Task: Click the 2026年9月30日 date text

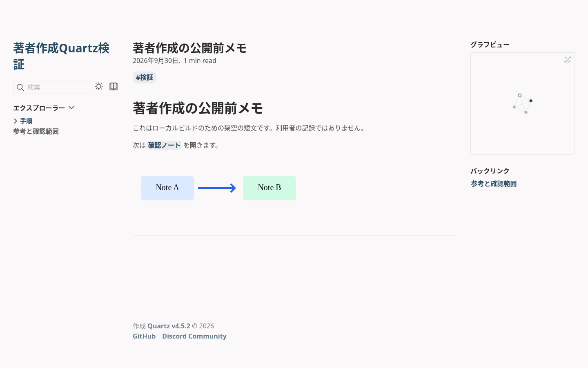Action: pos(156,61)
